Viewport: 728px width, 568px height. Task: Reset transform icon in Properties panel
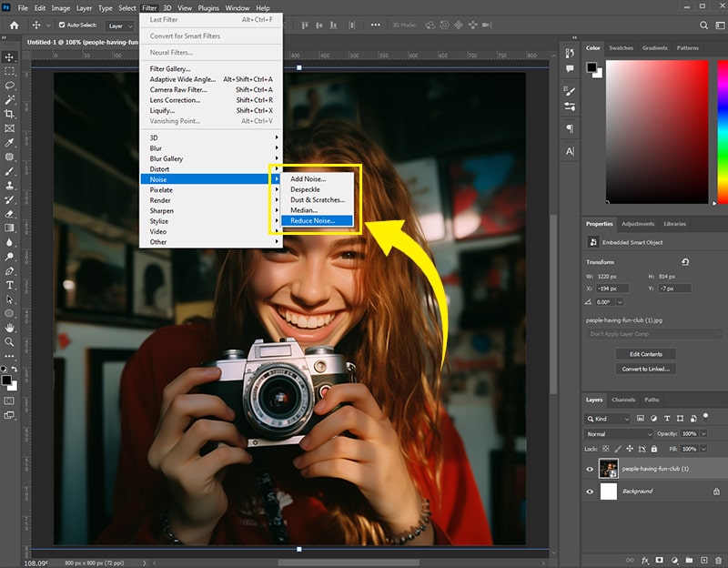[x=685, y=262]
